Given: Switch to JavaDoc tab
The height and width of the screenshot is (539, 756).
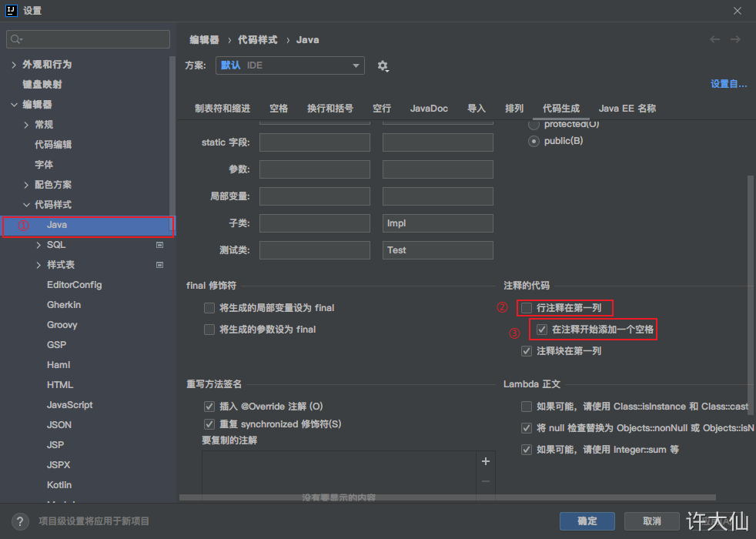Looking at the screenshot, I should (429, 109).
